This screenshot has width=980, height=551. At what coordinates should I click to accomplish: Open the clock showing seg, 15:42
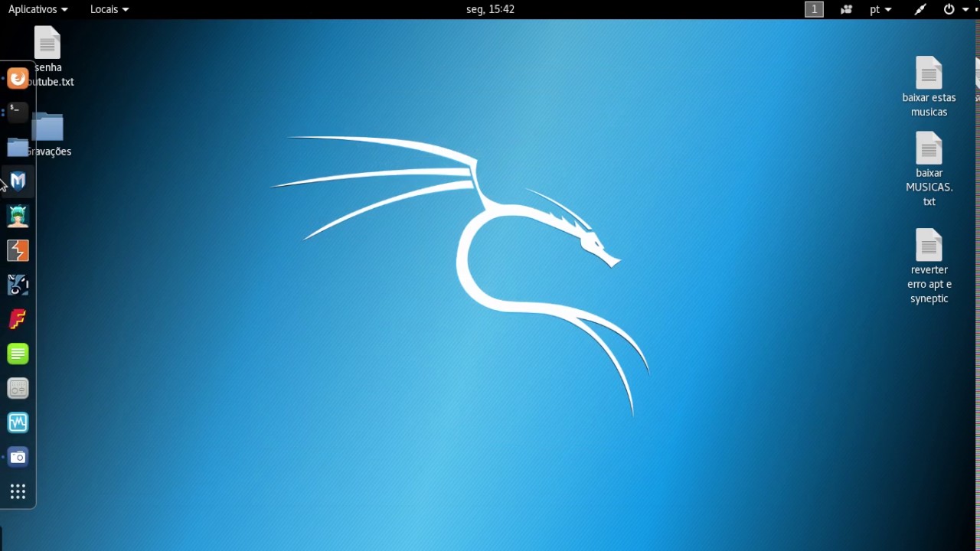490,9
